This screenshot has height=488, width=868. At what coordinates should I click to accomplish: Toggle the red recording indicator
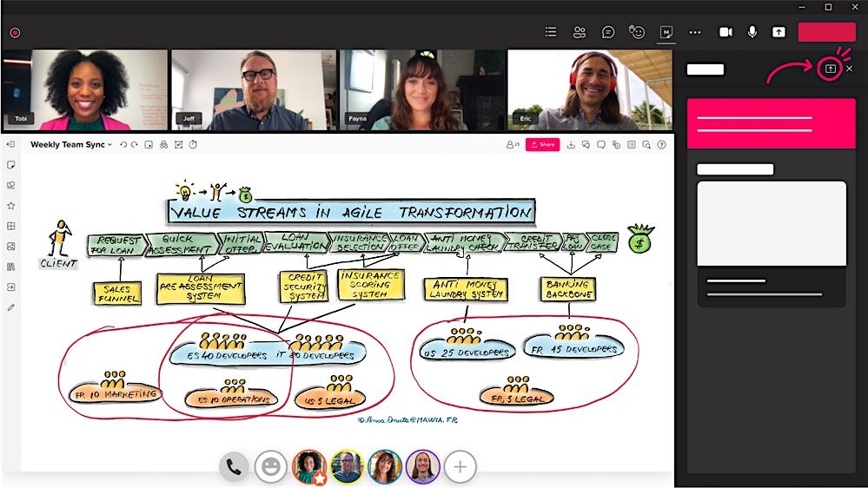pos(15,33)
